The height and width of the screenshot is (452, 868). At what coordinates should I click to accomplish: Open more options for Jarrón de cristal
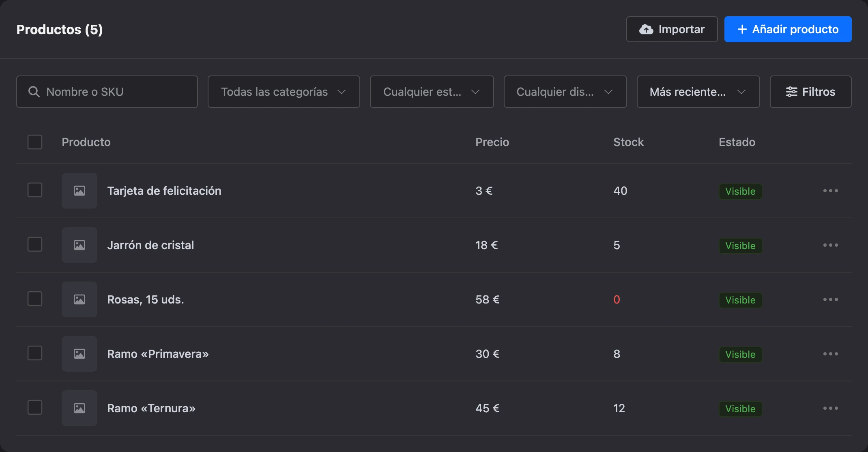(830, 245)
